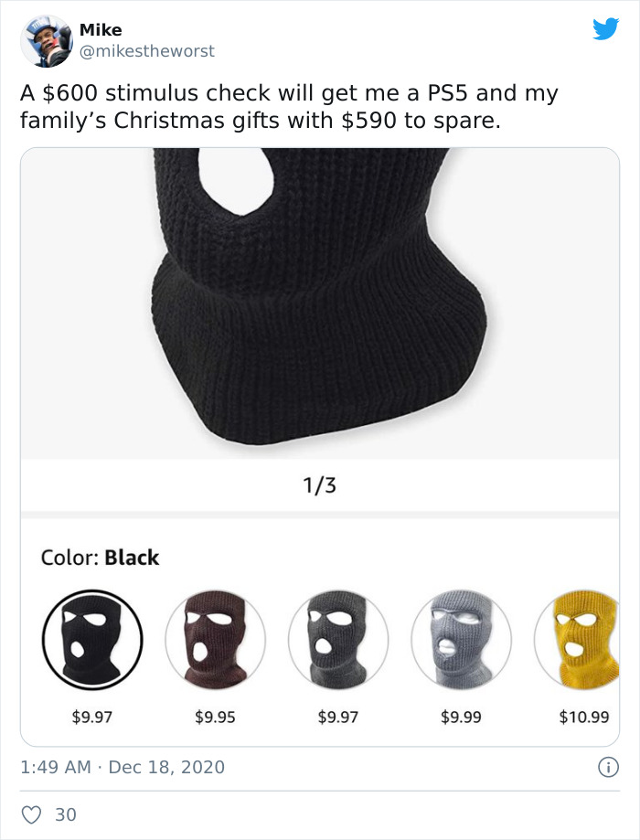Select the brown balaclava color option
The height and width of the screenshot is (840, 640).
215,640
